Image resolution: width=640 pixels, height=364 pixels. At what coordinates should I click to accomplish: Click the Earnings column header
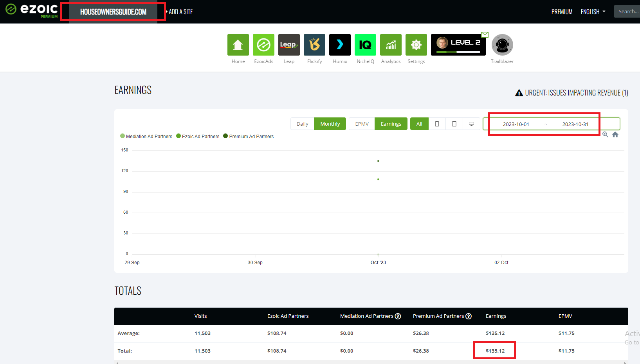click(x=496, y=316)
